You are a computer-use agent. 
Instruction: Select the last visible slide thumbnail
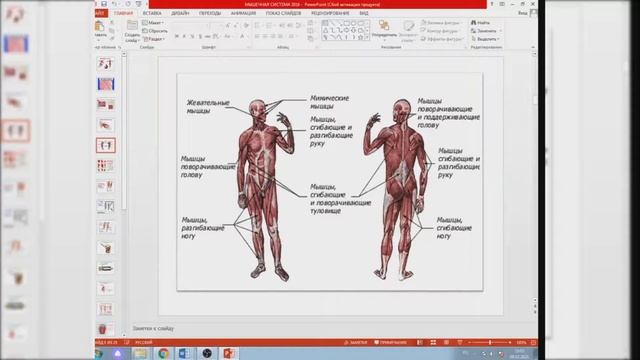point(106,329)
